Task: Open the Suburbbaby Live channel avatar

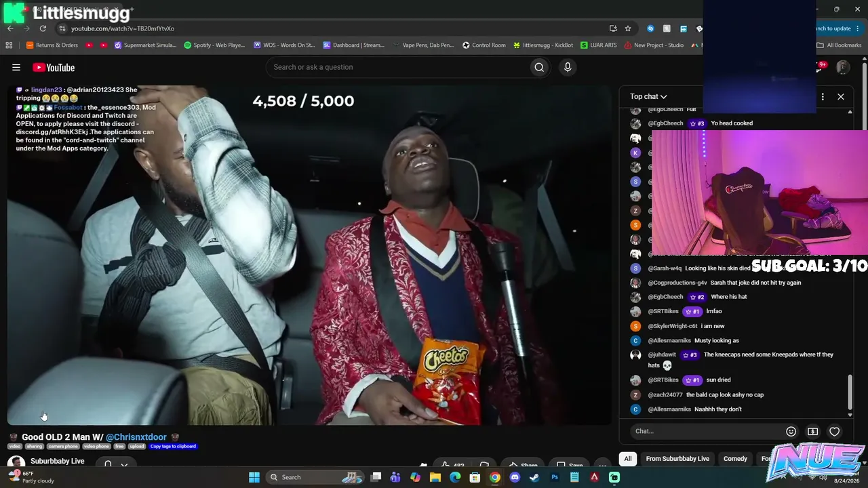Action: (16, 464)
